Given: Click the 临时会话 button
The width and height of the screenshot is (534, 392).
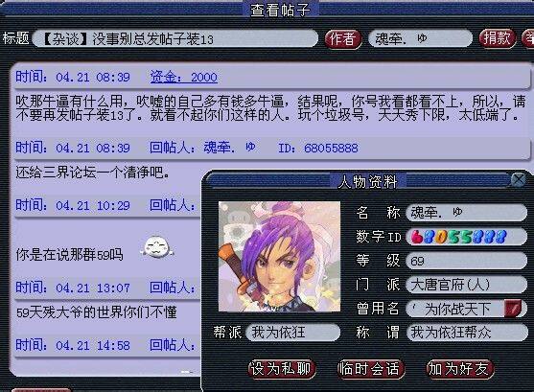Looking at the screenshot, I should point(369,369).
